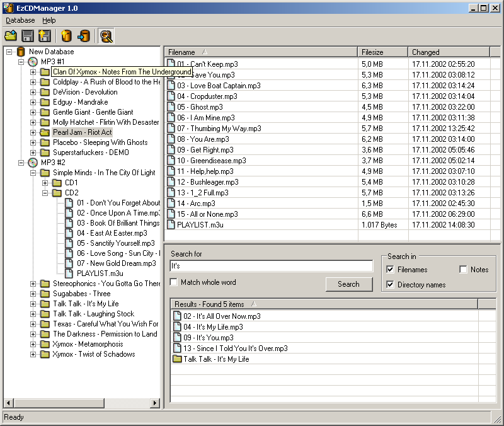Image resolution: width=504 pixels, height=426 pixels.
Task: Click folder icon of Talk Talk result row
Action: click(177, 359)
